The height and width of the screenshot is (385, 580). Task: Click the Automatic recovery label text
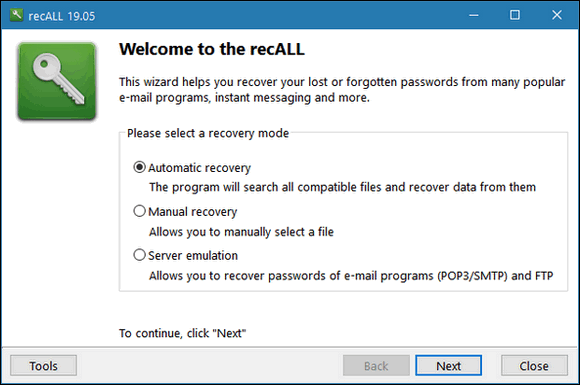tap(199, 168)
